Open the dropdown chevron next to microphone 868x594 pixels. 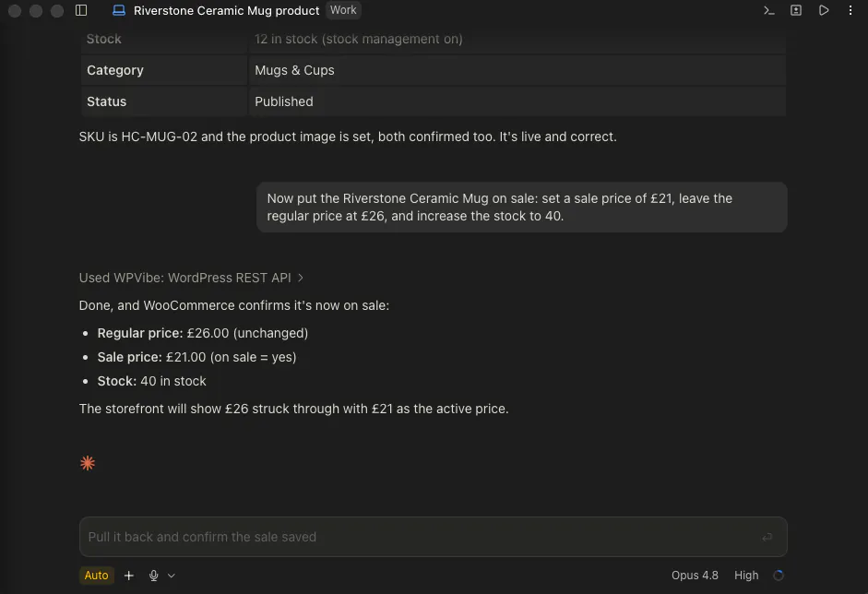[172, 576]
